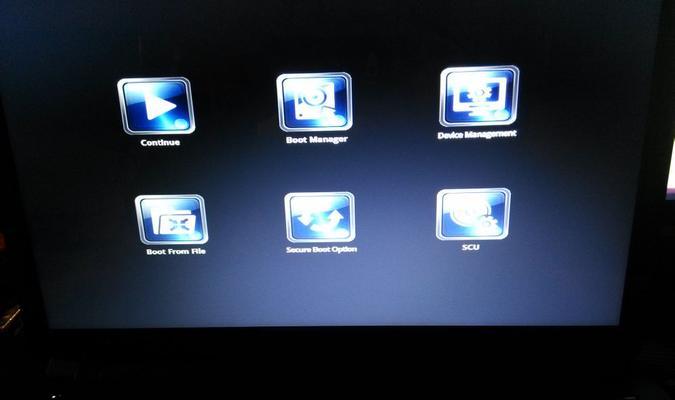Choose the Boot From File icon

pyautogui.click(x=171, y=220)
